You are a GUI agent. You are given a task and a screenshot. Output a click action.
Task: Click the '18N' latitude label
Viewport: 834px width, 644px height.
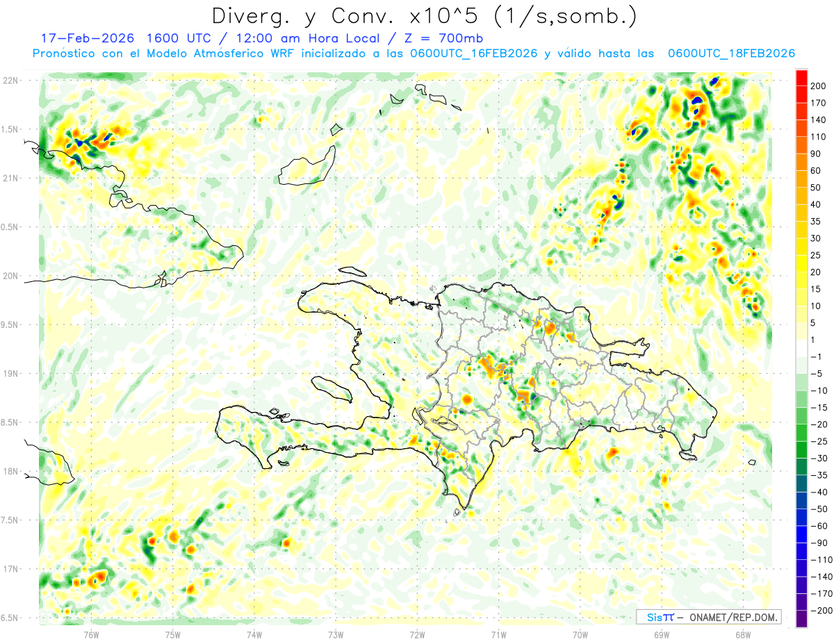click(10, 472)
